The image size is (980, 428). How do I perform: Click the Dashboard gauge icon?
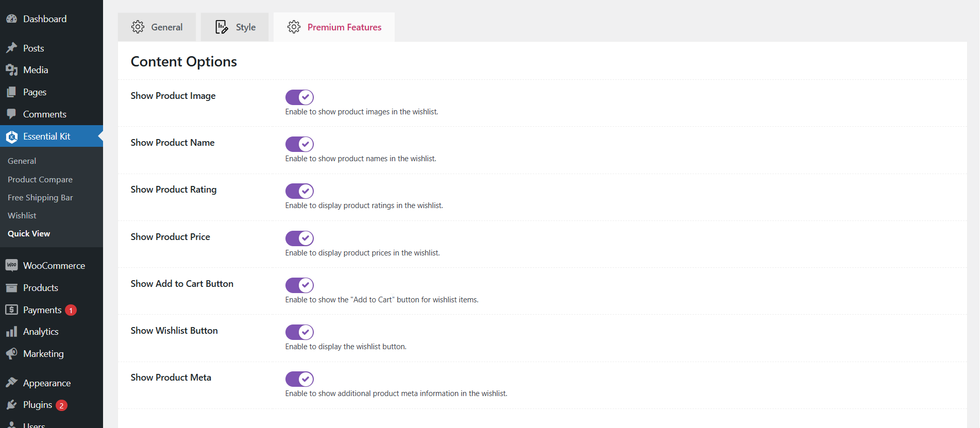11,19
